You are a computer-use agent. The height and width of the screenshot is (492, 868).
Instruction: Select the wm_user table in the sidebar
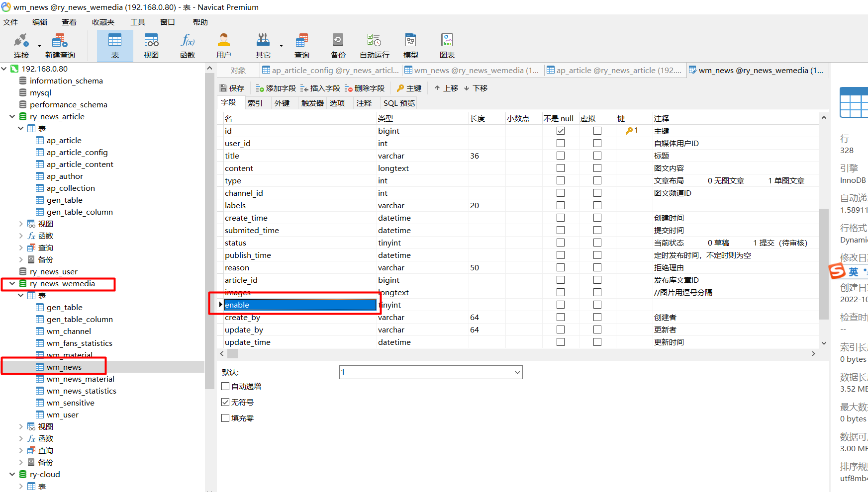(63, 414)
